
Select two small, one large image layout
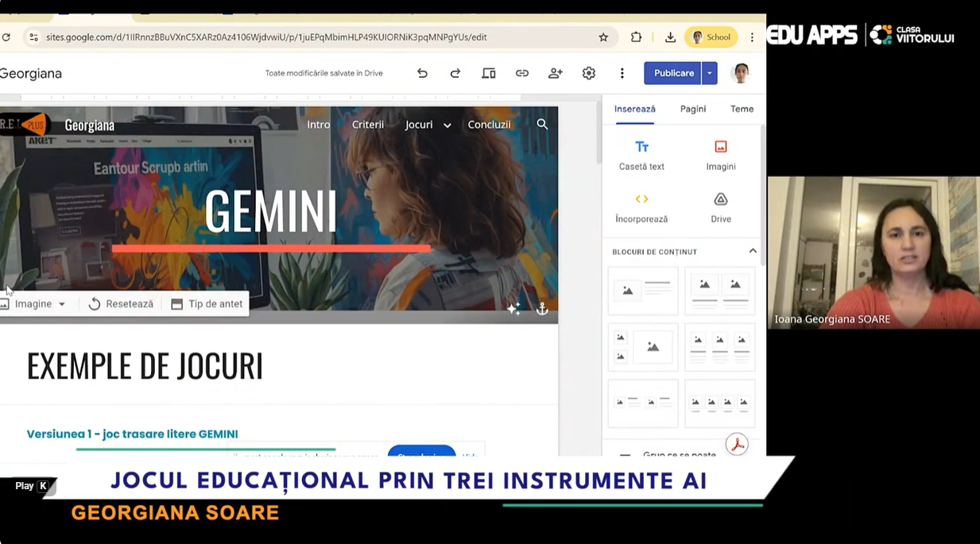pyautogui.click(x=643, y=347)
